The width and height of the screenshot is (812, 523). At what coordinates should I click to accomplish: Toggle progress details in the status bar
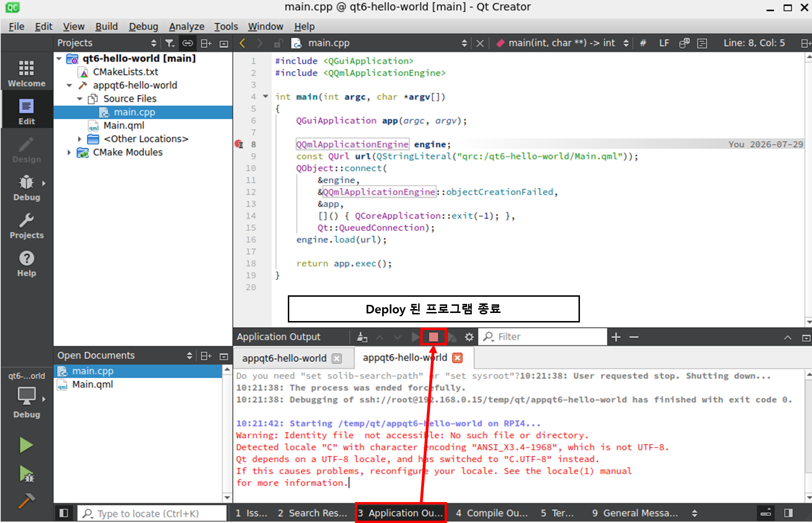(766, 513)
